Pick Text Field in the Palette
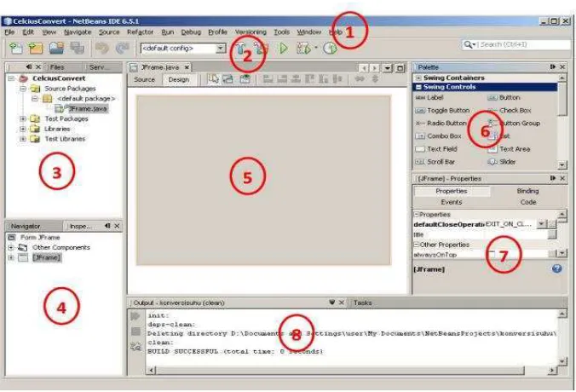This screenshot has height=392, width=576. [x=436, y=149]
